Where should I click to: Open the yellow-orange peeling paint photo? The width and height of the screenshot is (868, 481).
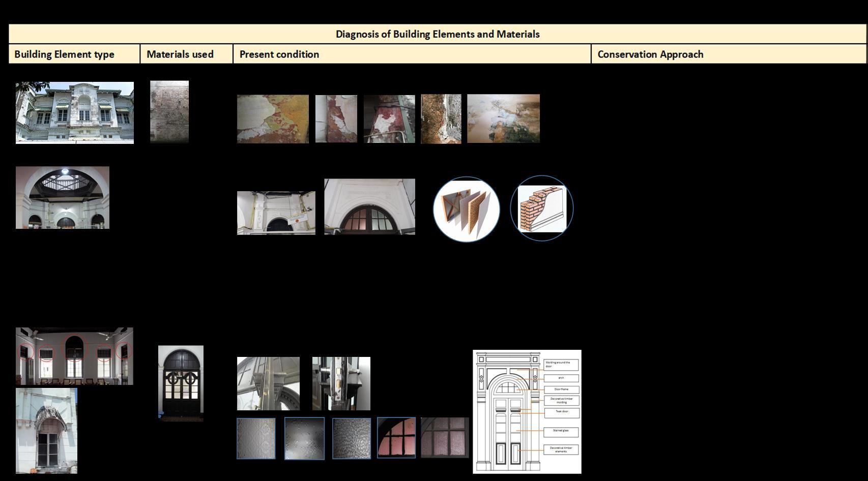[x=273, y=119]
